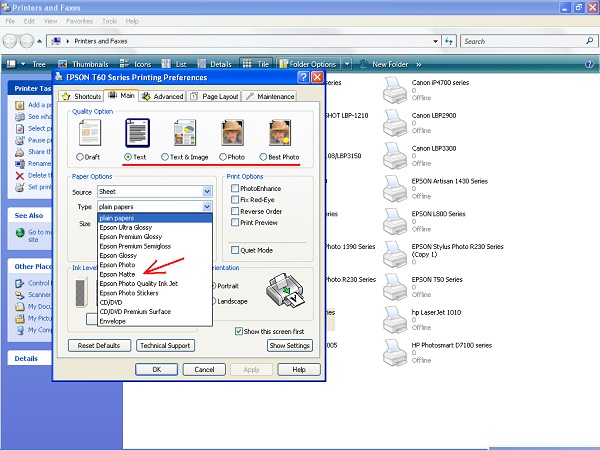The height and width of the screenshot is (450, 600).
Task: Select the hp LaserJet 1010 printer icon
Action: click(395, 320)
